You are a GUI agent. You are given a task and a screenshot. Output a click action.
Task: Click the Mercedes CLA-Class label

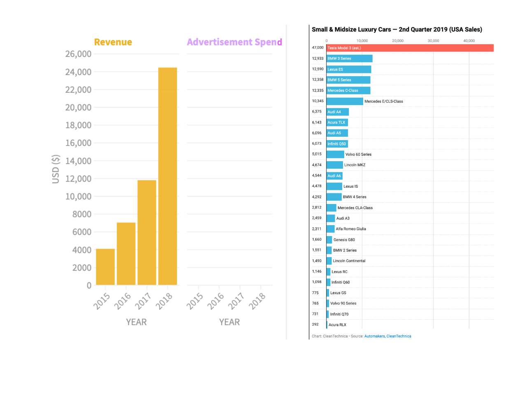(x=355, y=208)
